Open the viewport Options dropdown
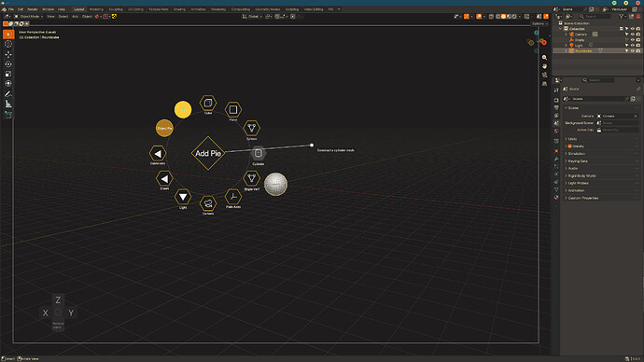 pos(539,24)
